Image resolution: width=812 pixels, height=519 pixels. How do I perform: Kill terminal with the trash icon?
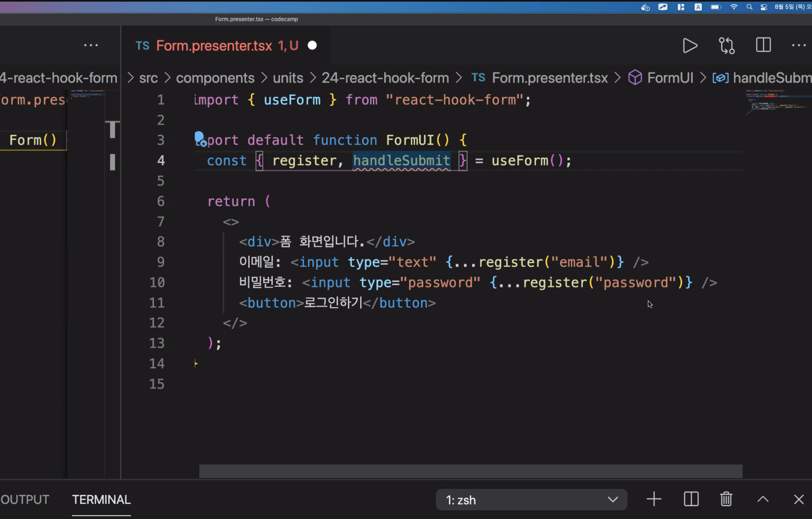point(726,499)
